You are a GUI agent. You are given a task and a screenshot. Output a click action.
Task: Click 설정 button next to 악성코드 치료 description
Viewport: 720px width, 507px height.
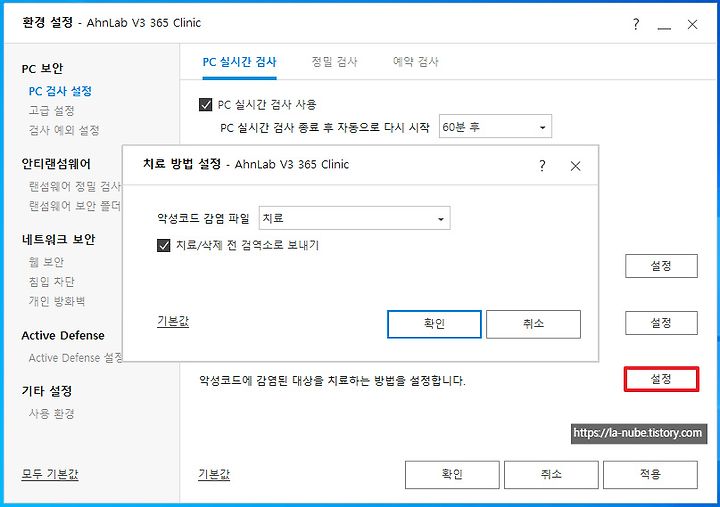[661, 379]
